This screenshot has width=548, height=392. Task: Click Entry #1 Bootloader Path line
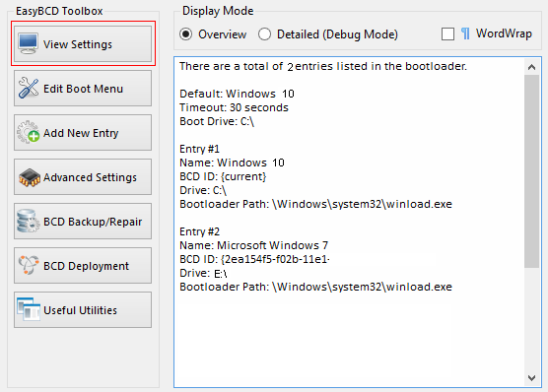315,204
